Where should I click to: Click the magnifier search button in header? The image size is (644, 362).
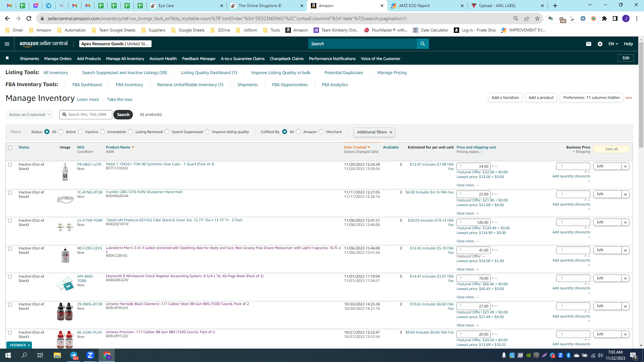point(423,44)
